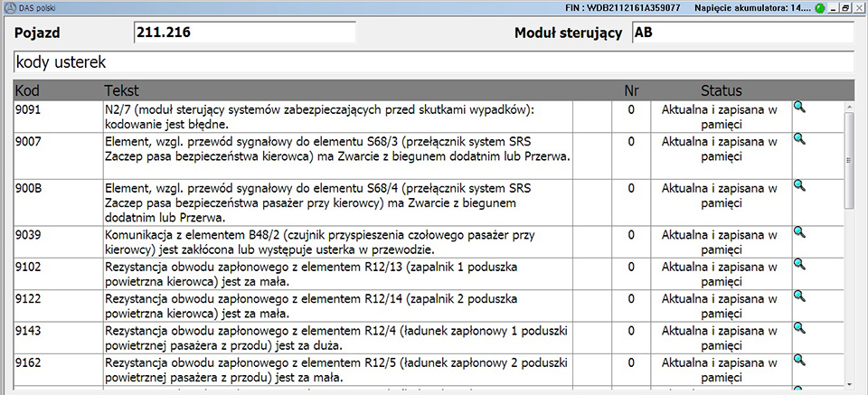Image resolution: width=868 pixels, height=395 pixels.
Task: Select fault code cell 9102
Action: 58,273
